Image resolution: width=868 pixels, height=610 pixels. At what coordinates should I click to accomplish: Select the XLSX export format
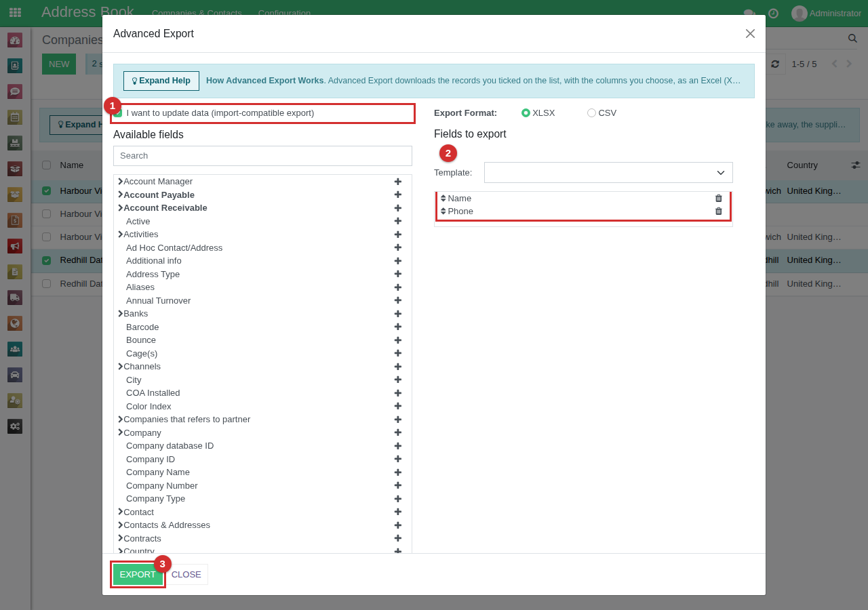[526, 113]
